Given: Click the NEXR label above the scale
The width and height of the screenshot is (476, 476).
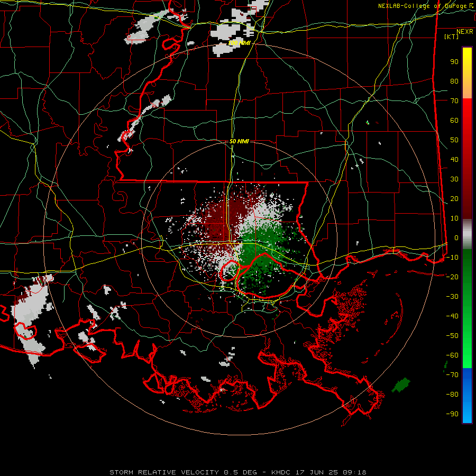Looking at the screenshot, I should click(x=465, y=32).
